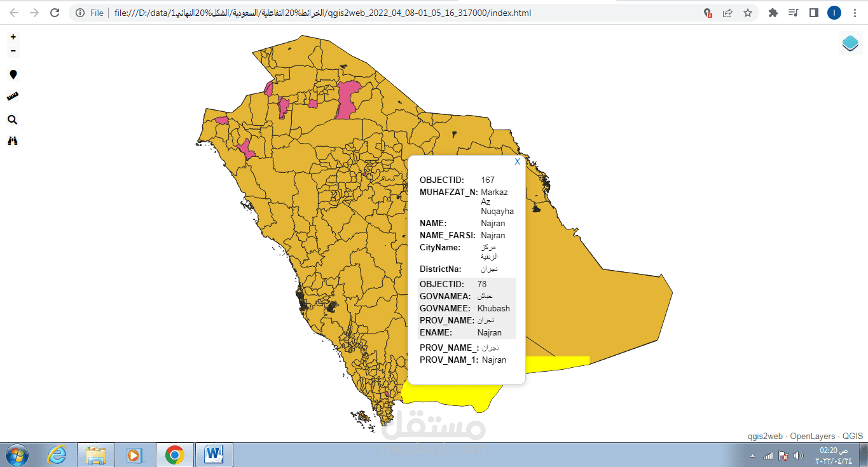Click the 'Markaz Az Nuqayha' value
The width and height of the screenshot is (868, 467).
(x=497, y=201)
